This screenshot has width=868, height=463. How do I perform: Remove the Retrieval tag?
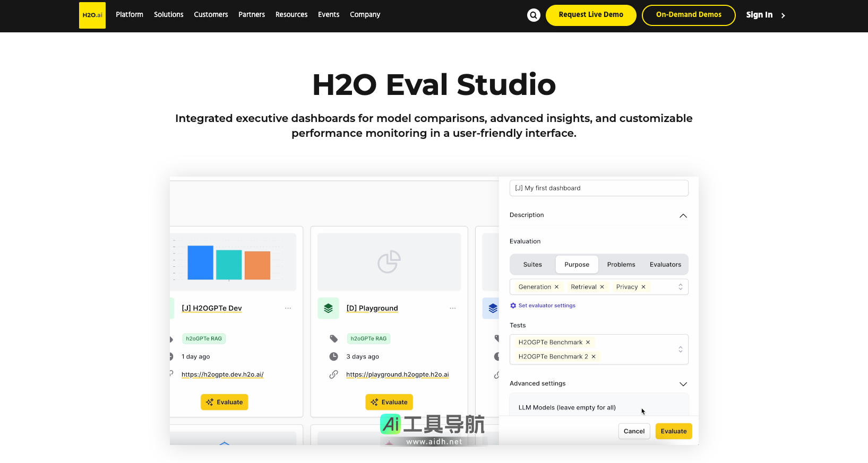tap(602, 287)
